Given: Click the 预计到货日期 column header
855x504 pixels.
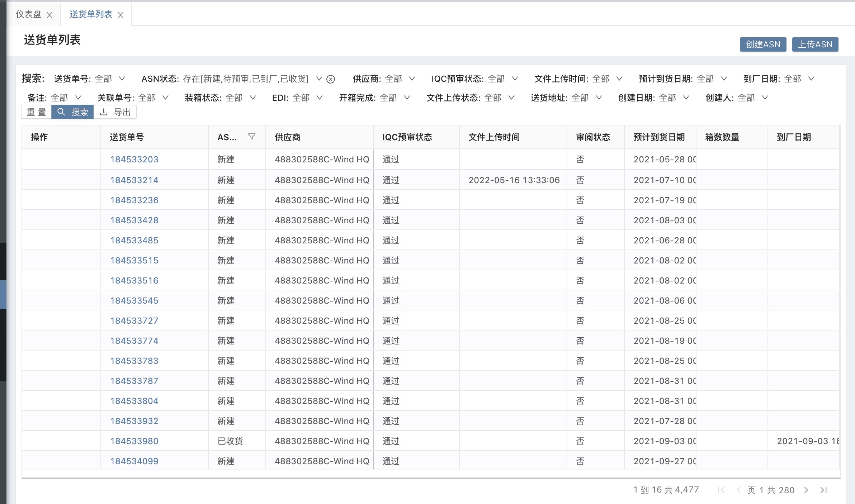Looking at the screenshot, I should click(660, 137).
